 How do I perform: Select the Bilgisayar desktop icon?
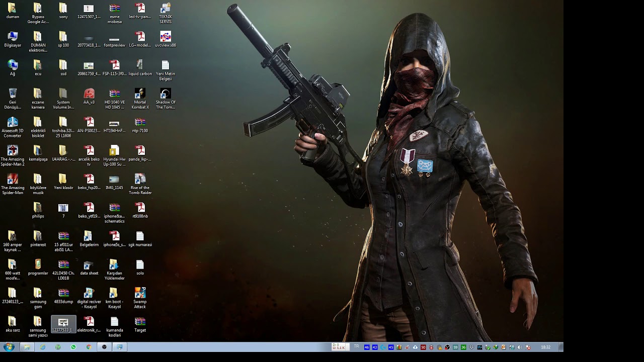13,40
